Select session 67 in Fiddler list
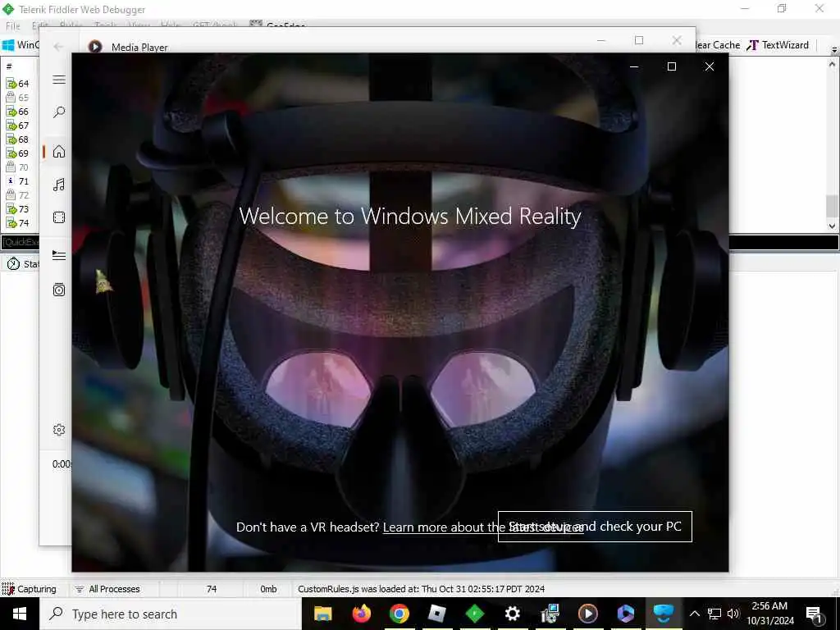 tap(18, 126)
